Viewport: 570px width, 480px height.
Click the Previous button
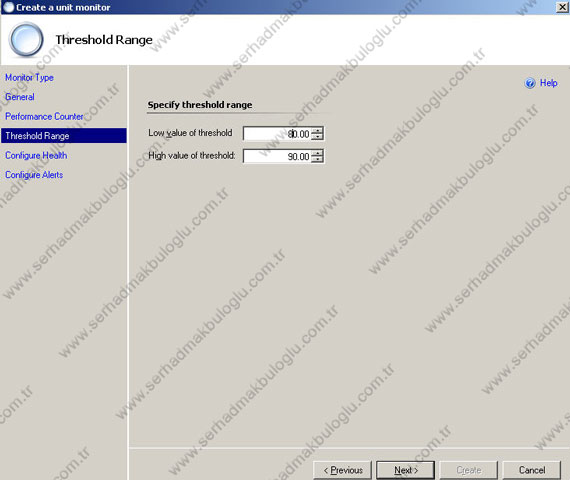(342, 470)
